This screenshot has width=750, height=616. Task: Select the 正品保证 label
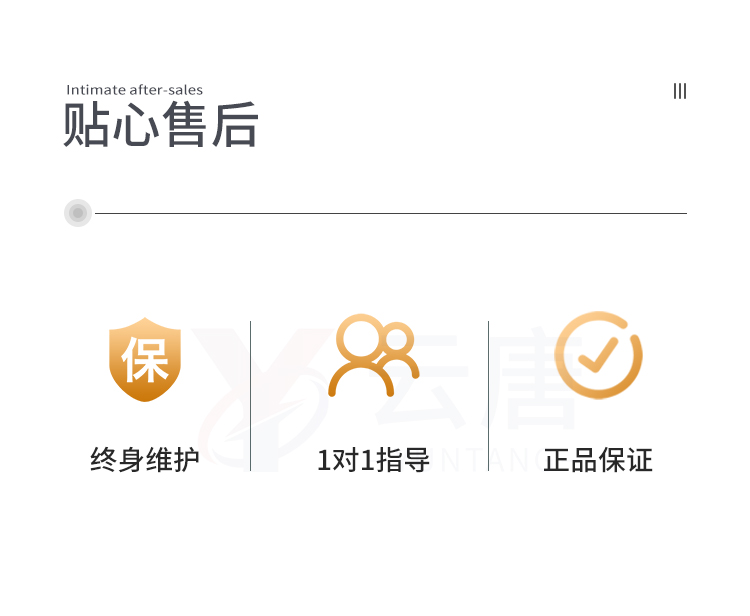pyautogui.click(x=598, y=460)
